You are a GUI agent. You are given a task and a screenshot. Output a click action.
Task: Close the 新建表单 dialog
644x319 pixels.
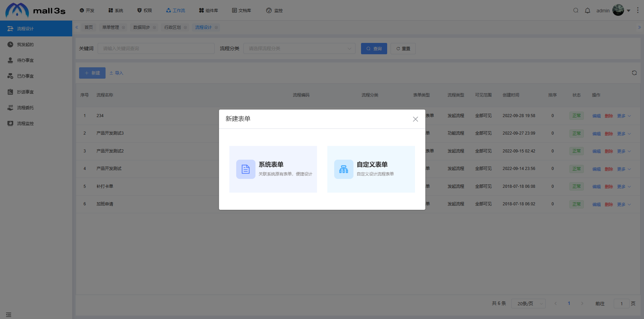coord(415,119)
